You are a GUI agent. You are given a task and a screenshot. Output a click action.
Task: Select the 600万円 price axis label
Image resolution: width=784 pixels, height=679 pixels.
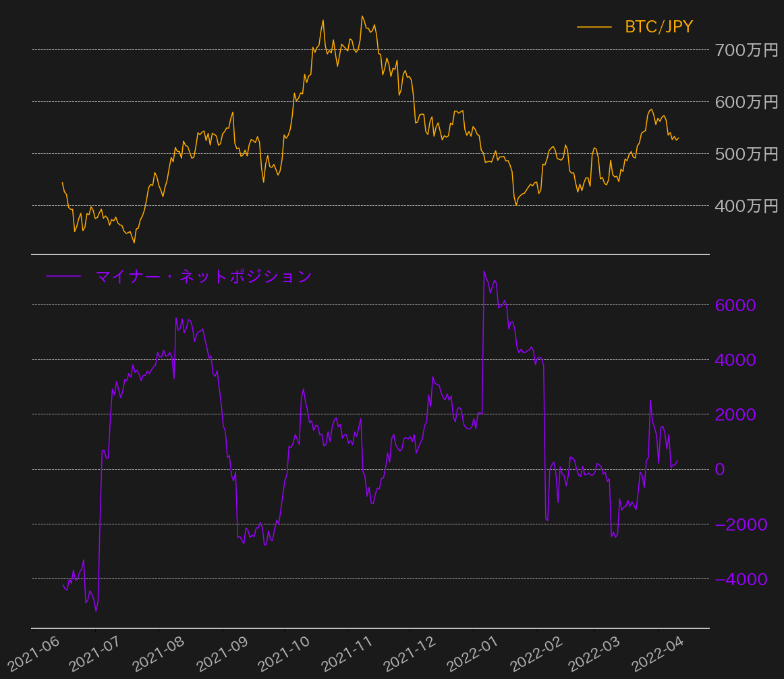(746, 102)
